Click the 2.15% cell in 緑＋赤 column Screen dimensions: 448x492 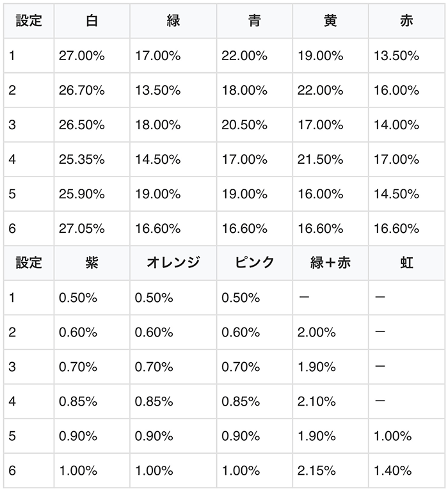pos(317,470)
